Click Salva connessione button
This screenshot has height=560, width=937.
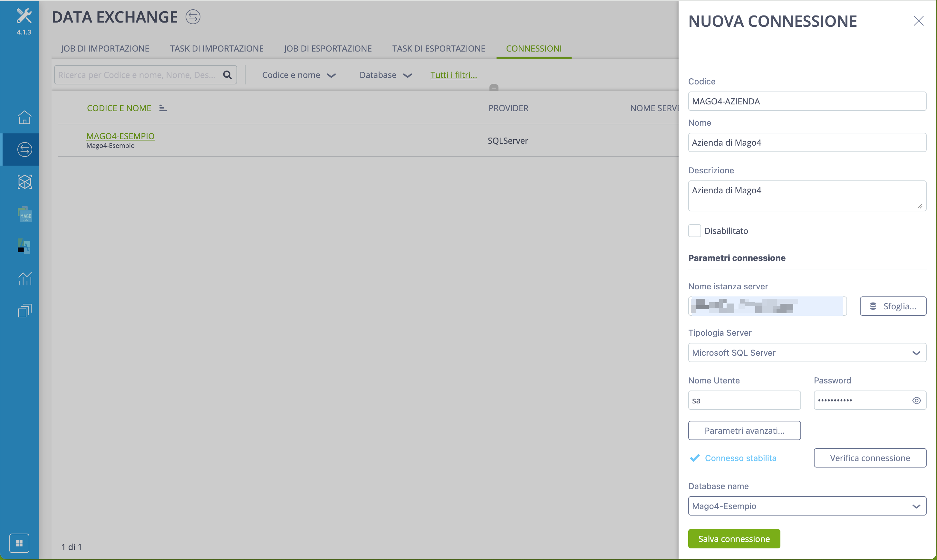734,538
